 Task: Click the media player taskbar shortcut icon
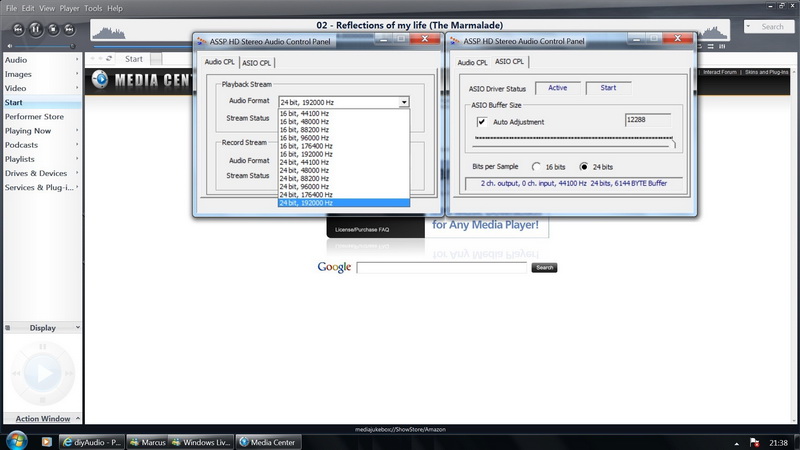point(46,442)
